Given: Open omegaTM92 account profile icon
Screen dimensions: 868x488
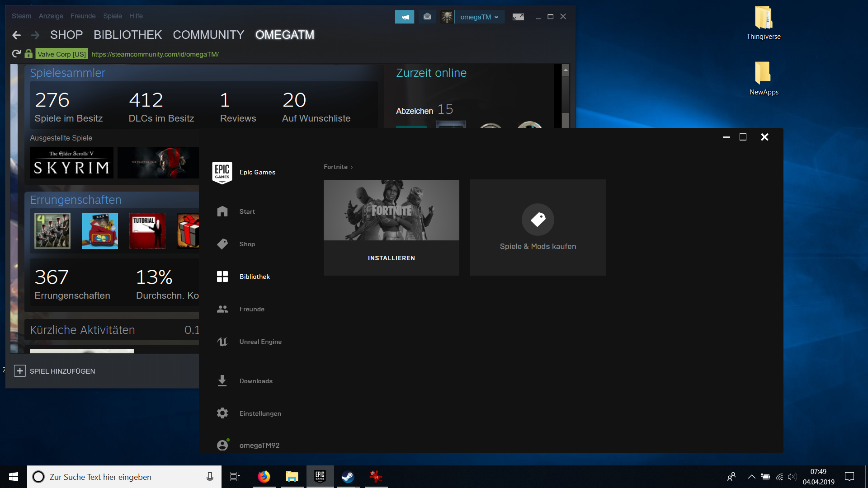Looking at the screenshot, I should coord(222,445).
